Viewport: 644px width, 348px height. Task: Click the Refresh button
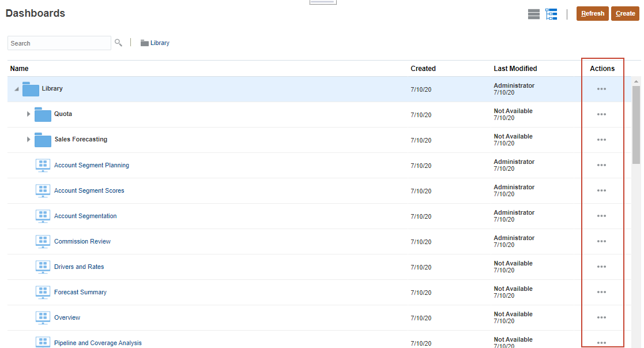tap(592, 14)
